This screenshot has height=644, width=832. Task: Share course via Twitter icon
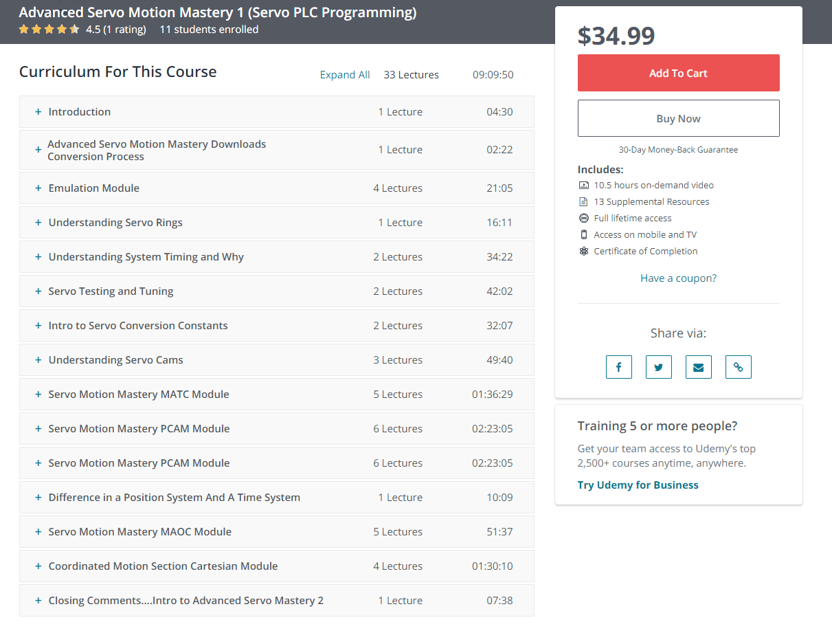pyautogui.click(x=658, y=367)
